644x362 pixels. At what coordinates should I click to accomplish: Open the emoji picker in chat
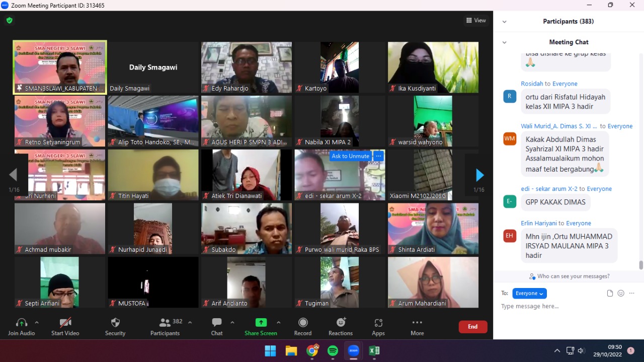point(621,294)
